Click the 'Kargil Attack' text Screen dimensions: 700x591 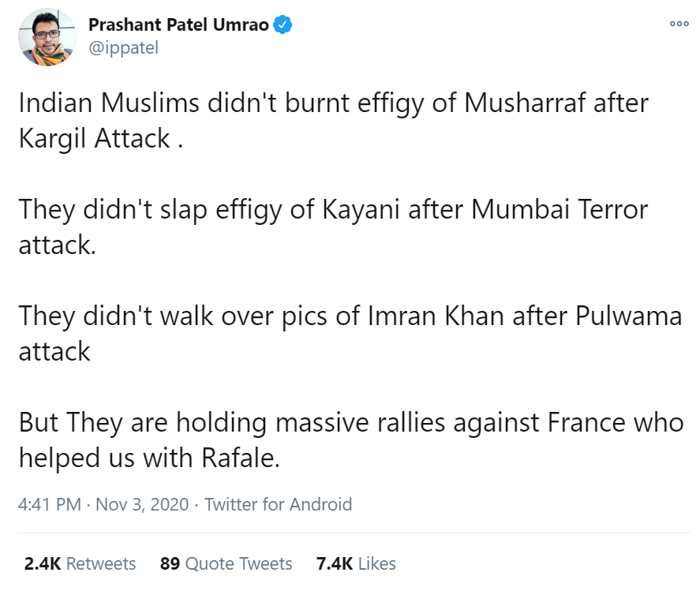coord(95,138)
